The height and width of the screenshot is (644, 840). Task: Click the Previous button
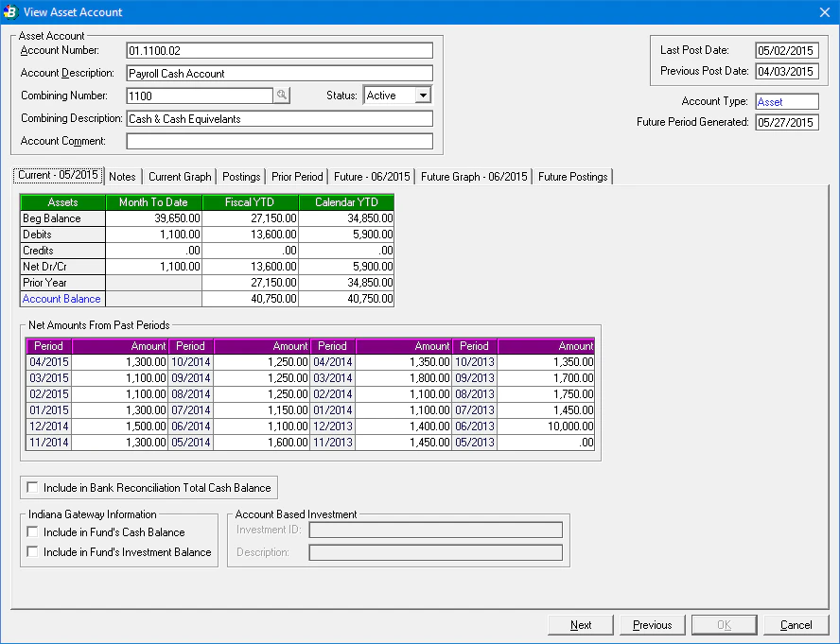652,625
